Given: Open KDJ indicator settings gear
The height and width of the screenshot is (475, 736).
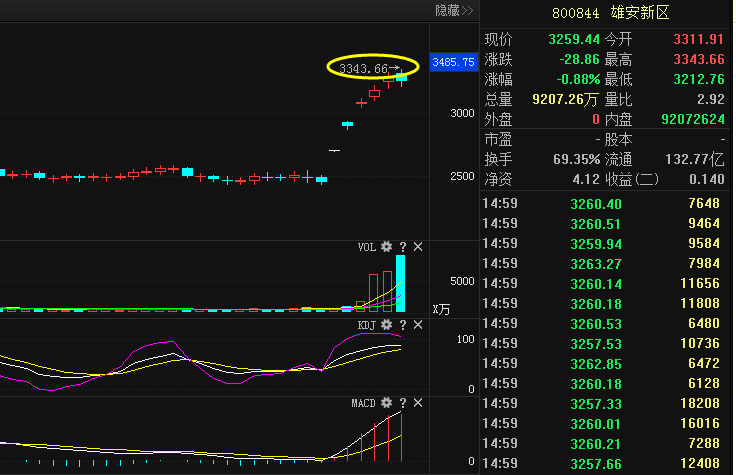Looking at the screenshot, I should pos(386,325).
